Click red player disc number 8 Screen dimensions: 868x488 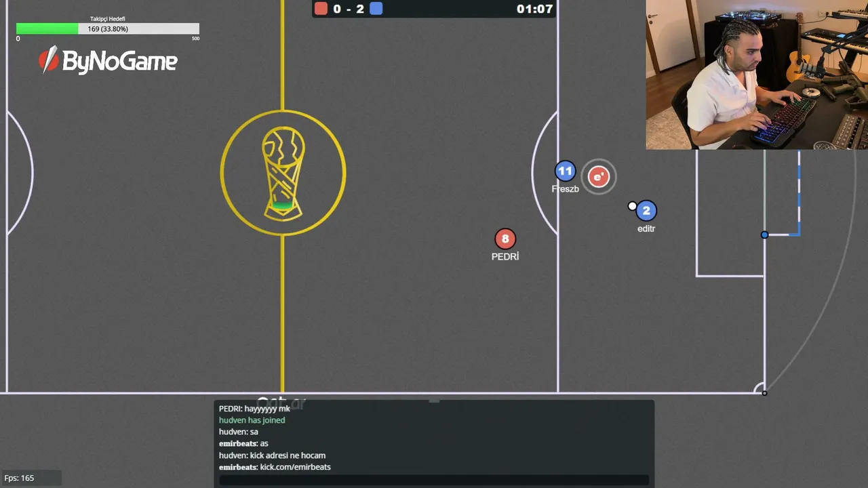point(505,239)
